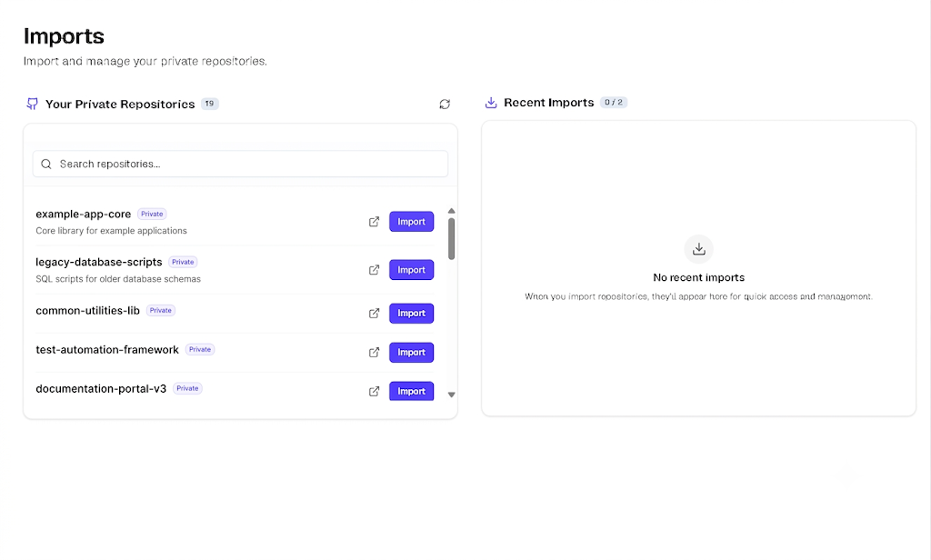
Task: Import the legacy-database-scripts repository
Action: [x=412, y=270]
